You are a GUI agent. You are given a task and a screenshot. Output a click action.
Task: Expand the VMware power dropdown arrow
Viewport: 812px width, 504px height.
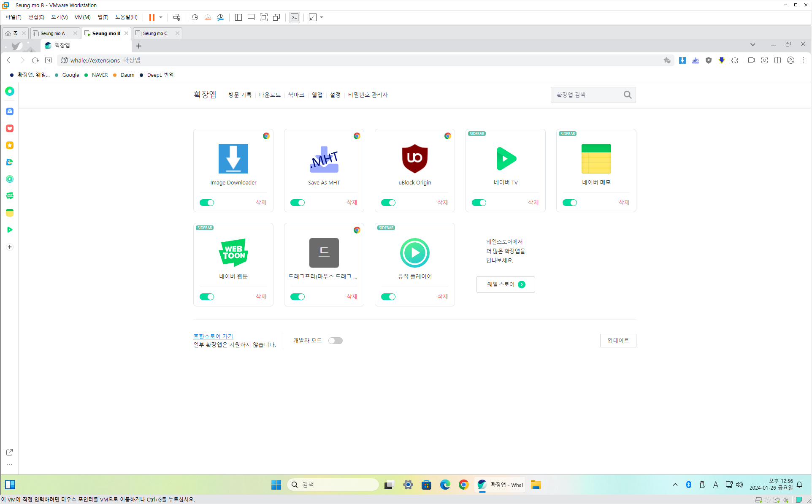click(x=161, y=17)
